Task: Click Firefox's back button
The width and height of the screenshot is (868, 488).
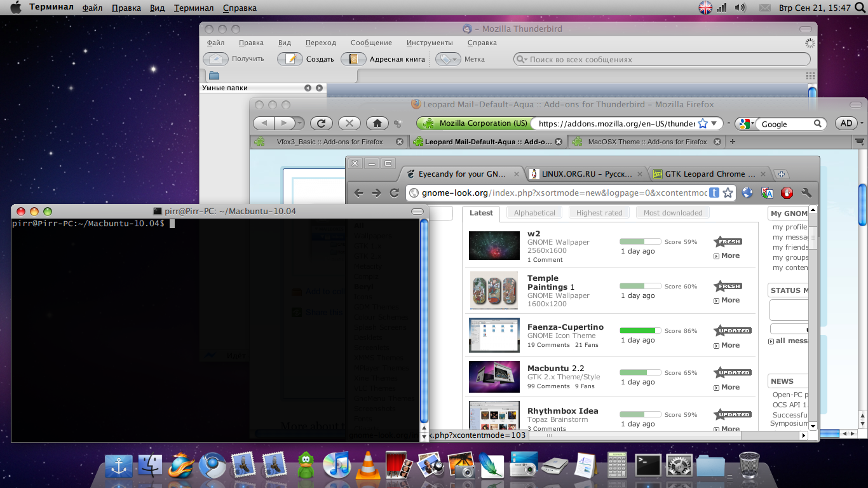Action: [x=264, y=123]
